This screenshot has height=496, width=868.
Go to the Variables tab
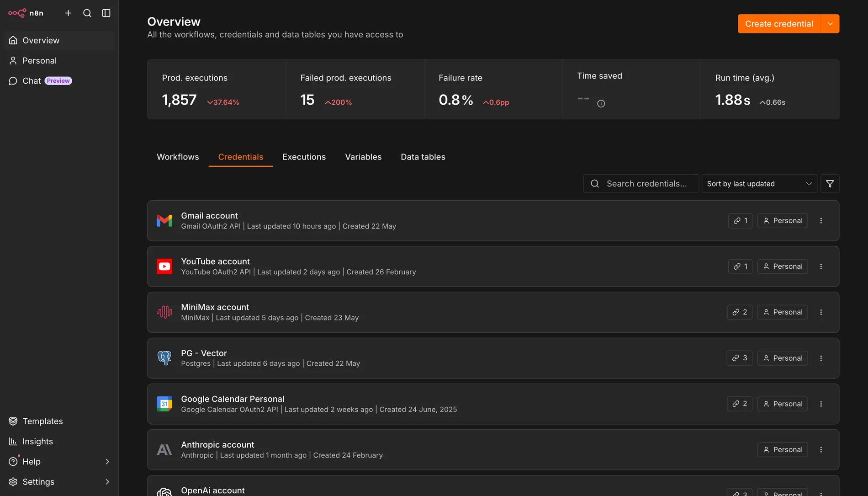(x=363, y=157)
